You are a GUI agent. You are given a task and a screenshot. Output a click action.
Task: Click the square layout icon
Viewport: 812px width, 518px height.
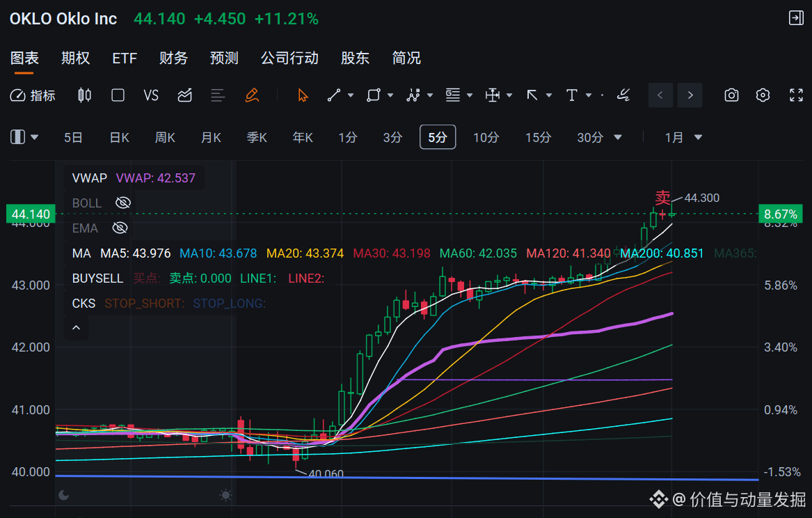coord(118,95)
